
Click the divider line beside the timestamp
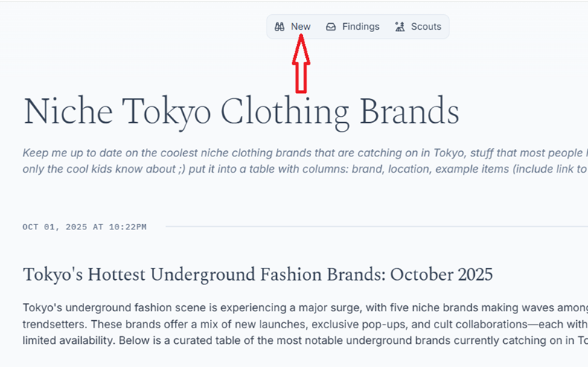[372, 226]
